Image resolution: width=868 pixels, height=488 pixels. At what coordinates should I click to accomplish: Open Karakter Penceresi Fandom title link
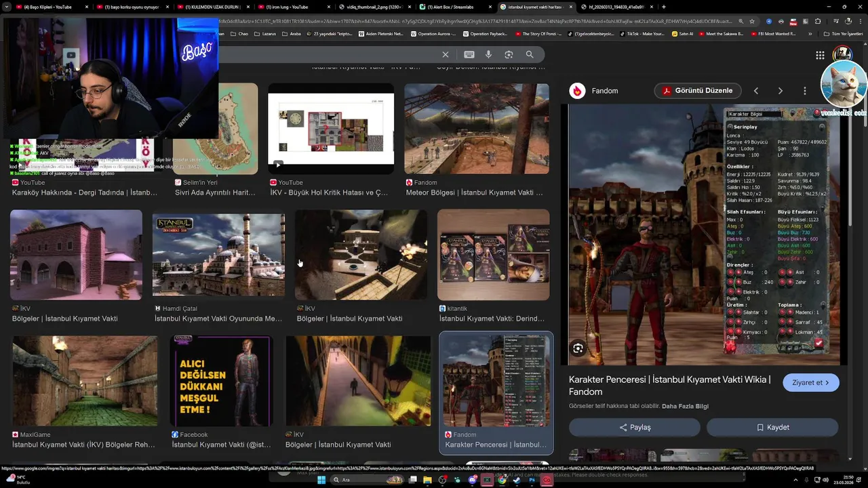(669, 386)
